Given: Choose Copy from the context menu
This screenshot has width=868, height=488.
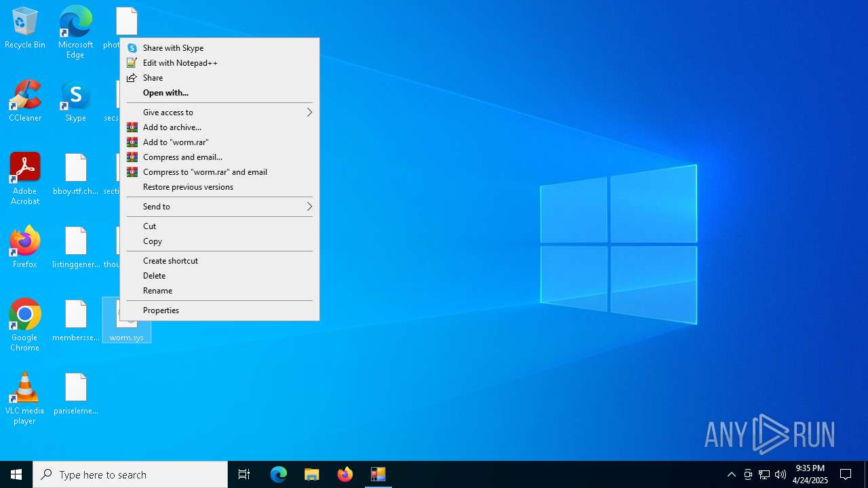Looking at the screenshot, I should pyautogui.click(x=220, y=241).
